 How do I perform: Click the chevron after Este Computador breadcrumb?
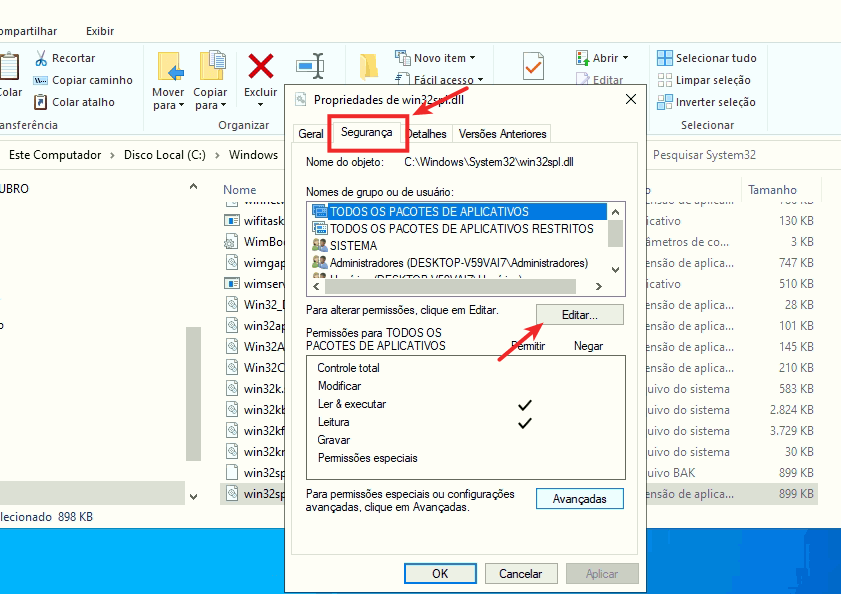(112, 155)
